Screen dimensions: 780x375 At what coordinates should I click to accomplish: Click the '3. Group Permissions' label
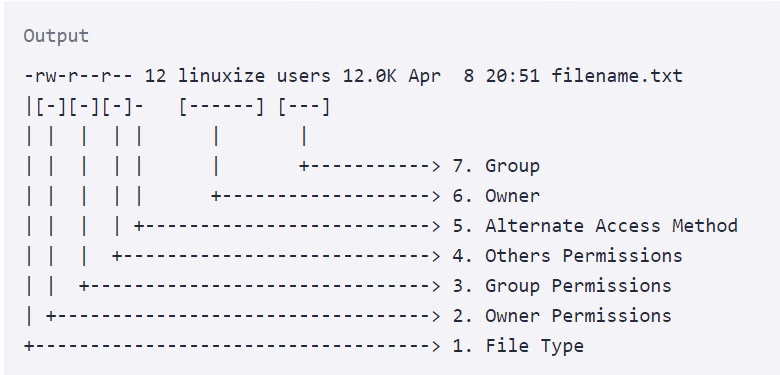pyautogui.click(x=562, y=286)
